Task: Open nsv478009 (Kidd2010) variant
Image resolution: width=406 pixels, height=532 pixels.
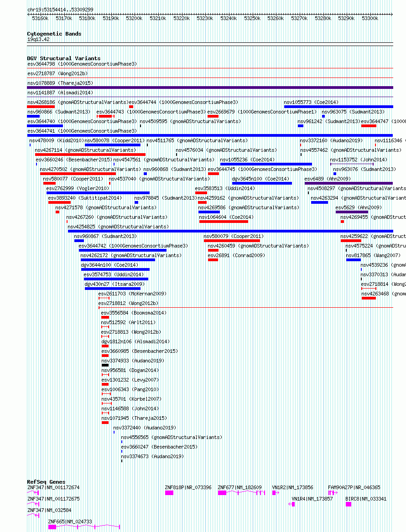Action: click(57, 140)
